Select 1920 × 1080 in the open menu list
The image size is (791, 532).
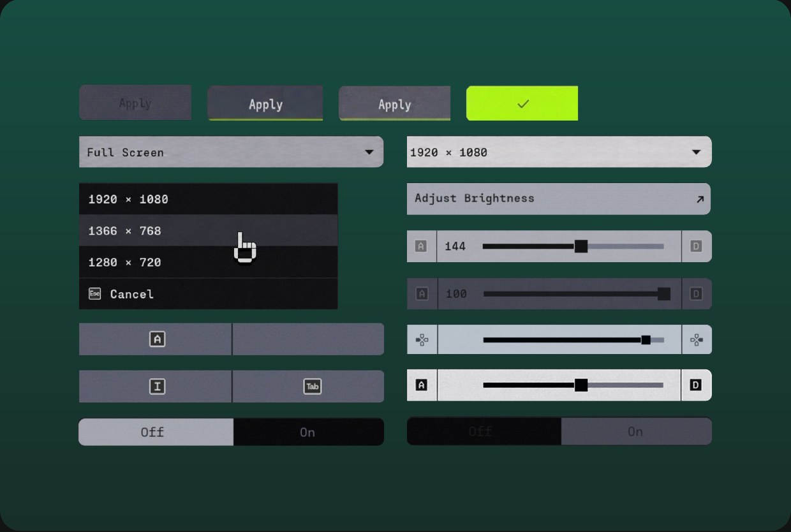click(208, 199)
